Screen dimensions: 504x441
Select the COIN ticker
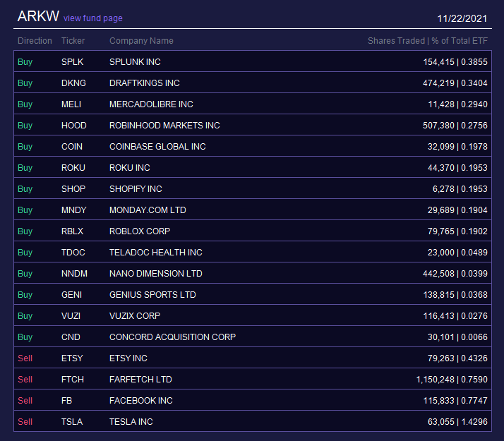72,147
